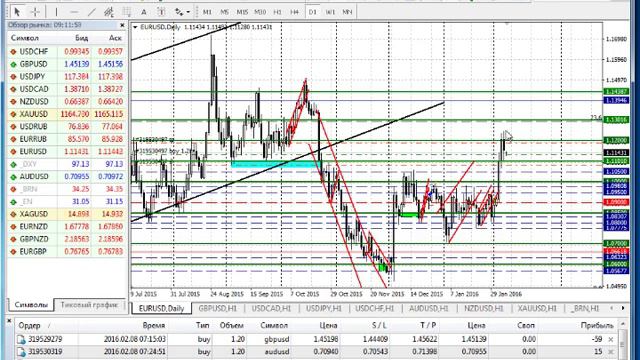Switch chart to M5 timeframe
The height and width of the screenshot is (360, 640).
[224, 12]
